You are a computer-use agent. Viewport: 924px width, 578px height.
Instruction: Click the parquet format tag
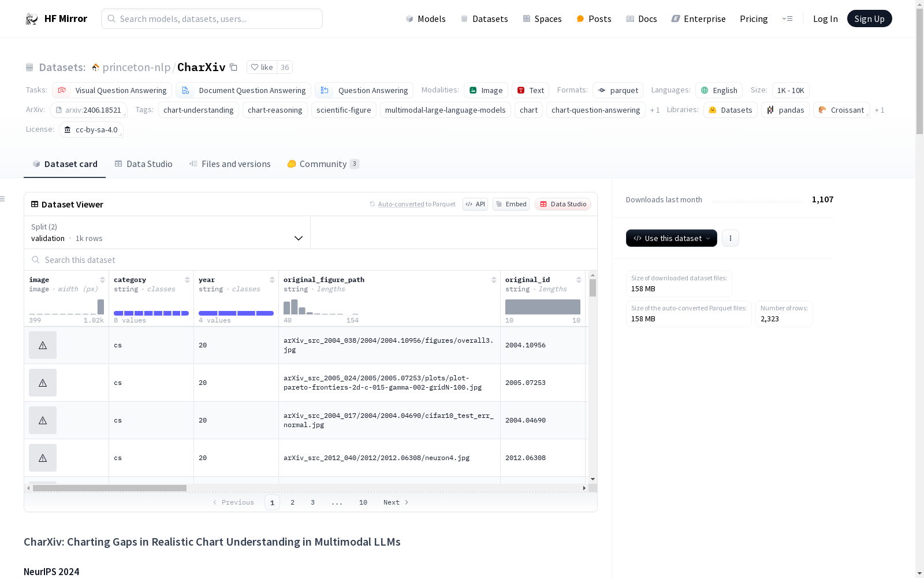pos(618,90)
